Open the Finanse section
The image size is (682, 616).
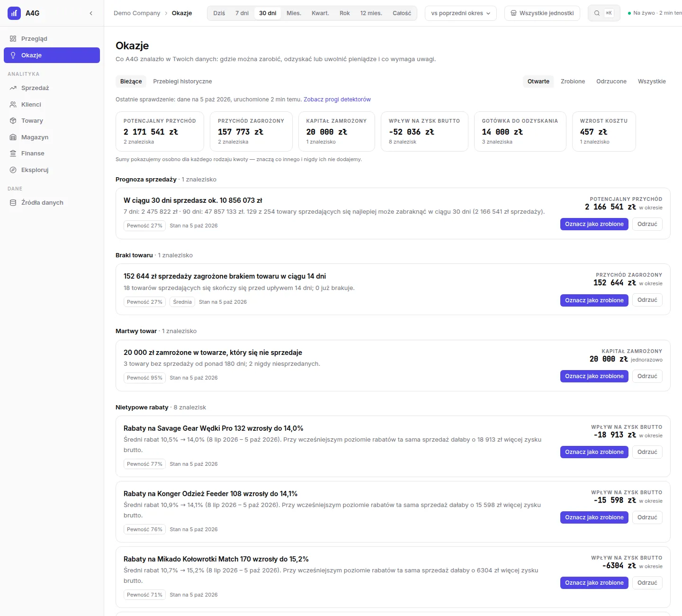(x=52, y=154)
